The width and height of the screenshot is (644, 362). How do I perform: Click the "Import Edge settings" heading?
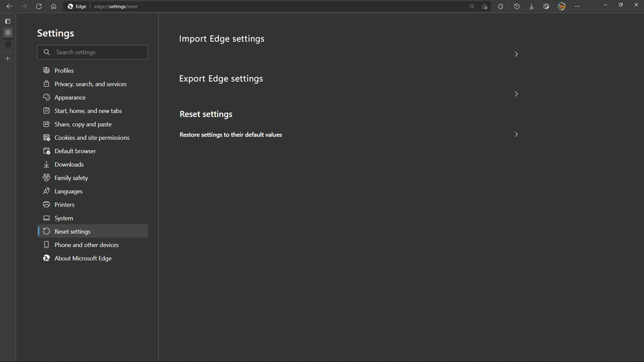click(x=222, y=39)
